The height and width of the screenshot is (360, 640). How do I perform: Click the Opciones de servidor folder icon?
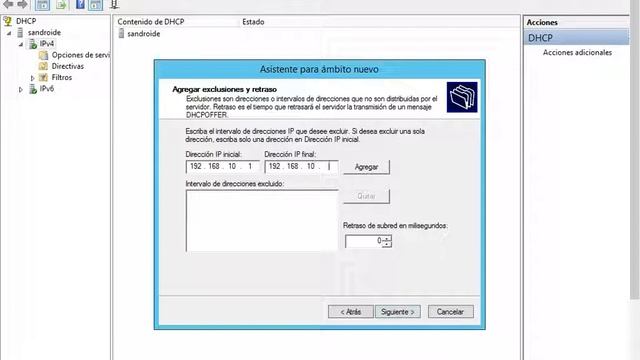[x=43, y=55]
